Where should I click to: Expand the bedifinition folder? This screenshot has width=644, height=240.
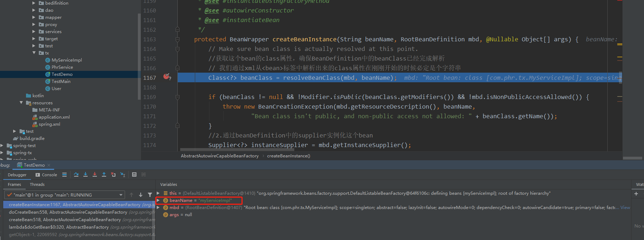click(34, 3)
